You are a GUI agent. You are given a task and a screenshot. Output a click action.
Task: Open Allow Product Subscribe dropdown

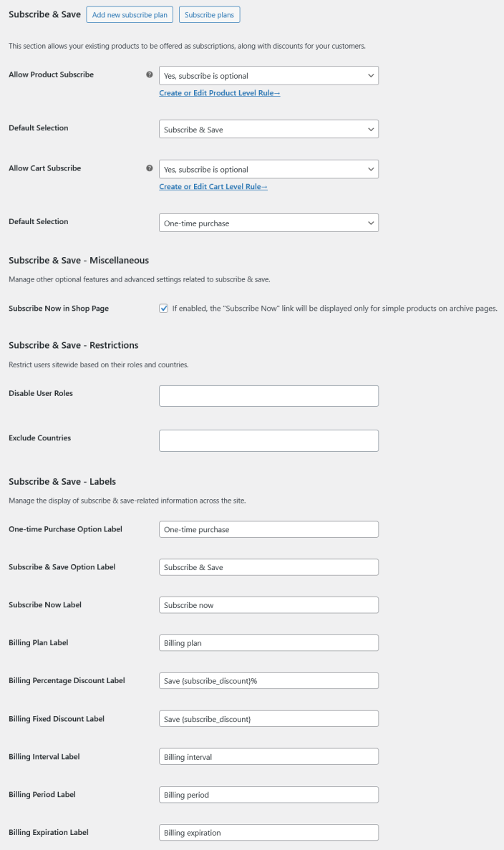pos(268,75)
